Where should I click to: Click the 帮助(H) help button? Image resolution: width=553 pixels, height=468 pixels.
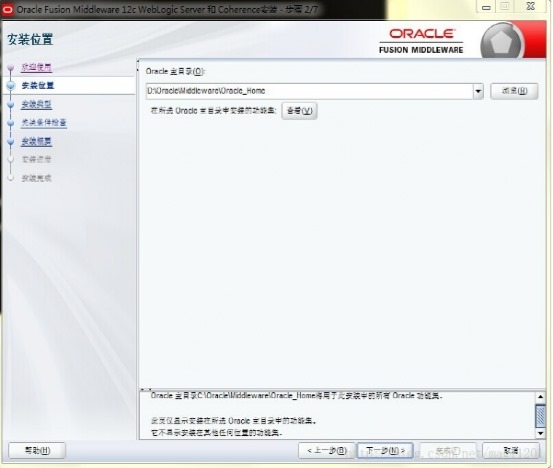tap(37, 450)
